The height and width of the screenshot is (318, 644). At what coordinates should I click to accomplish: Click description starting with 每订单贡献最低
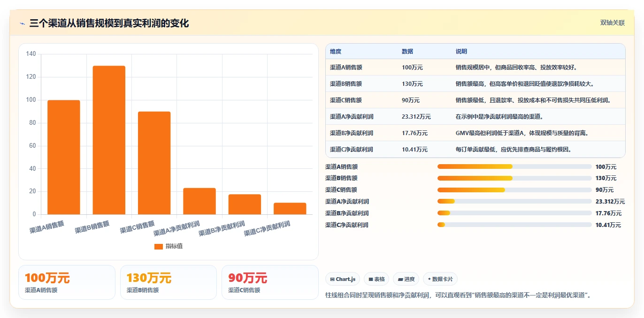[513, 150]
